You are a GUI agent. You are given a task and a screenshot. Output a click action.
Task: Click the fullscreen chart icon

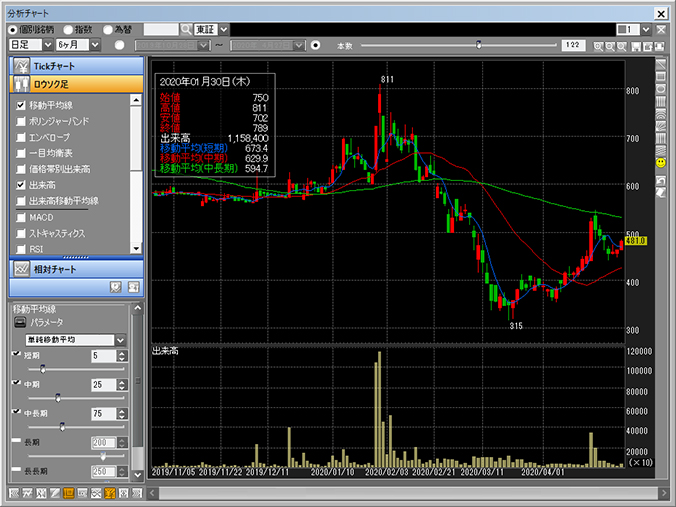[x=660, y=46]
